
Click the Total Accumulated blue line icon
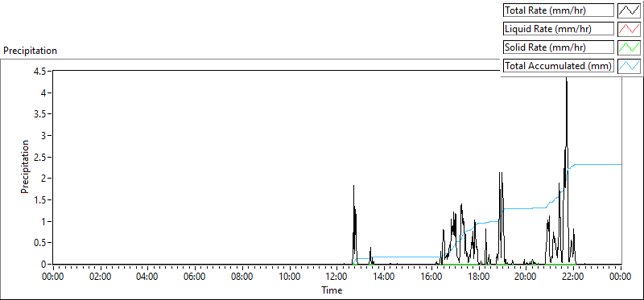coord(629,66)
